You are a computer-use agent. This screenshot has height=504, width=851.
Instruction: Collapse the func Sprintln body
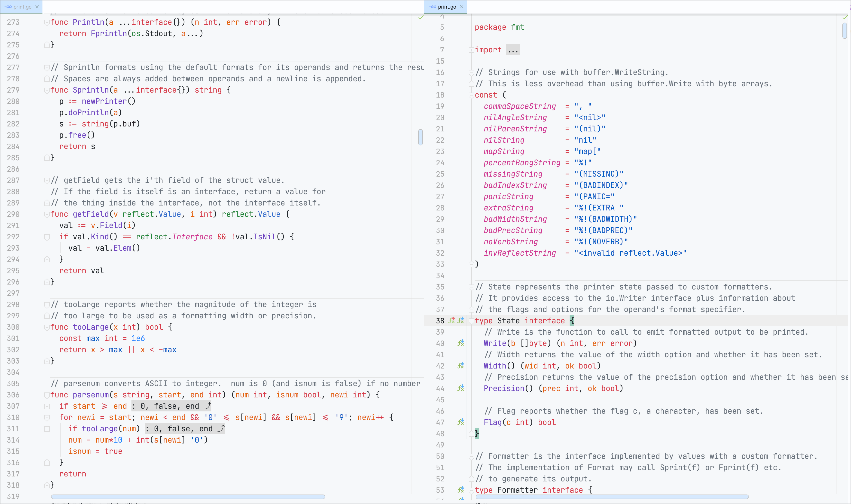click(47, 90)
